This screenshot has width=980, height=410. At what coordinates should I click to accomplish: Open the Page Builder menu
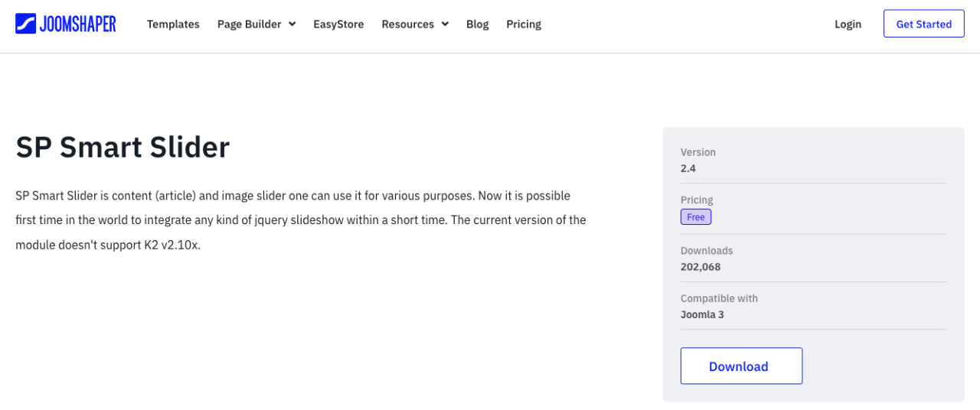249,24
